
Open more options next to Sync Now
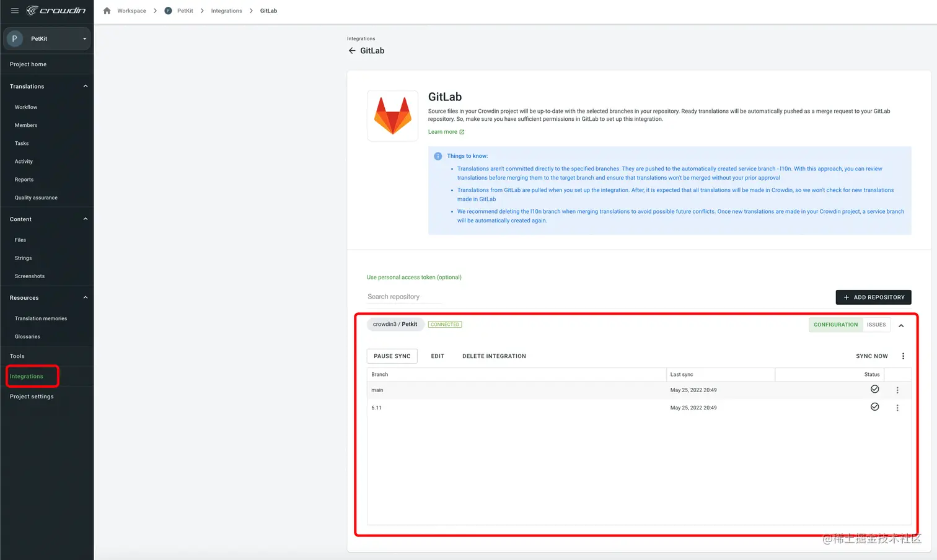pyautogui.click(x=903, y=356)
